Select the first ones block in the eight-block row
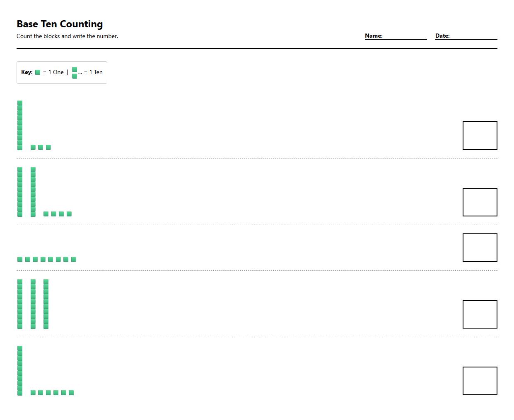Viewport: 514px width, 420px height. (x=20, y=259)
